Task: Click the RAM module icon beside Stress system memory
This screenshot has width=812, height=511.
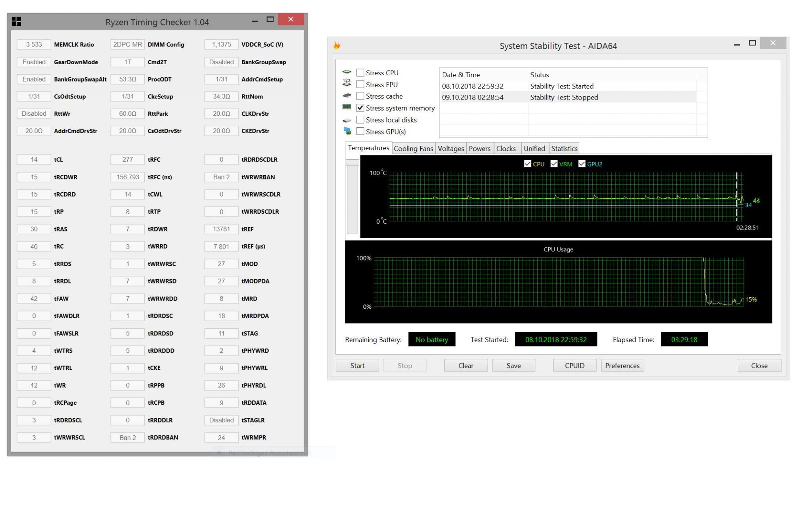Action: 347,107
